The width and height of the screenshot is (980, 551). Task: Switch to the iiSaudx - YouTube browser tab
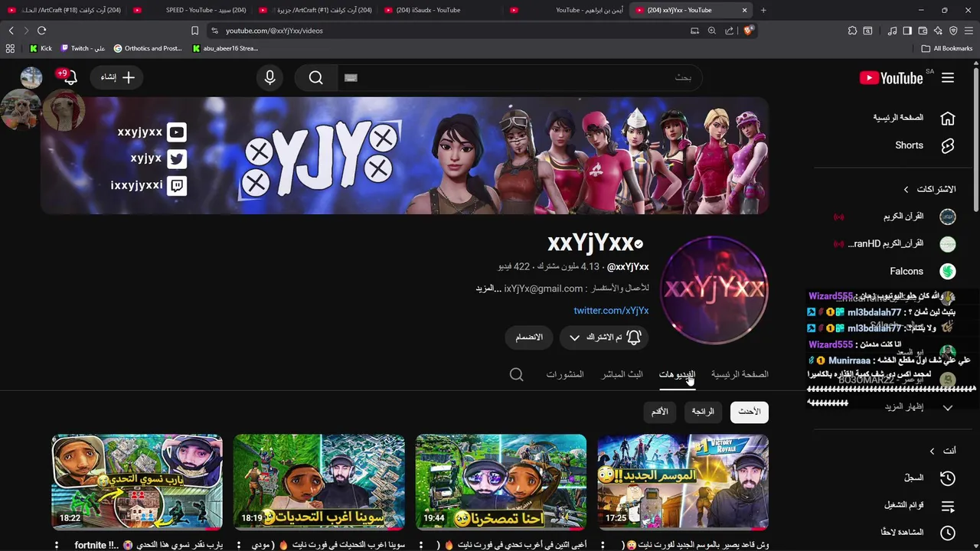coord(440,10)
